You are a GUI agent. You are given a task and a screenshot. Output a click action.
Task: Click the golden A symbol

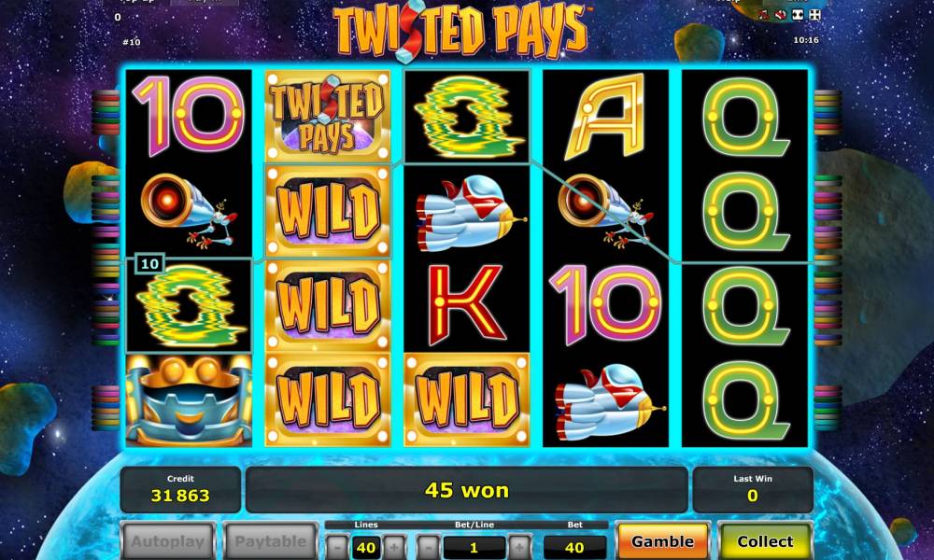pyautogui.click(x=605, y=116)
